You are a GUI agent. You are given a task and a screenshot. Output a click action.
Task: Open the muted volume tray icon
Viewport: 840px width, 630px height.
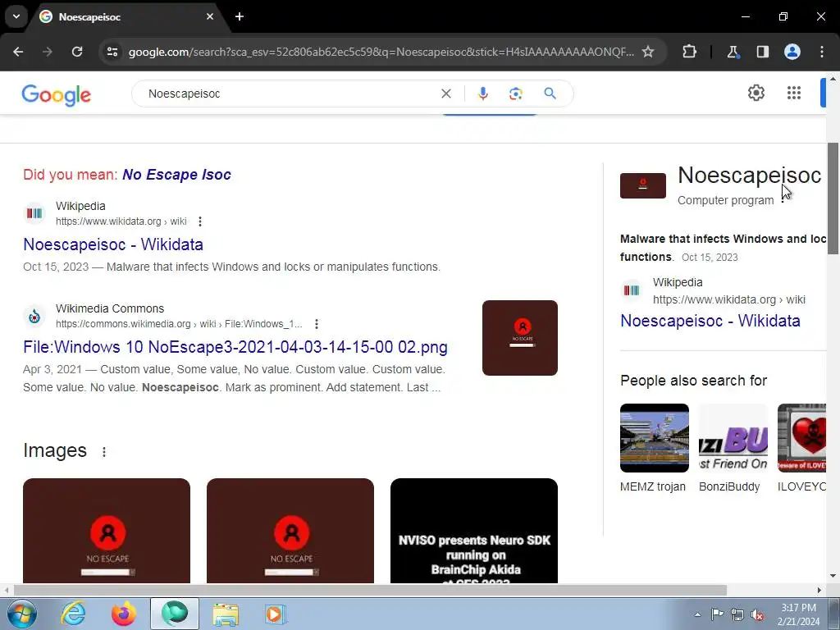click(x=757, y=614)
